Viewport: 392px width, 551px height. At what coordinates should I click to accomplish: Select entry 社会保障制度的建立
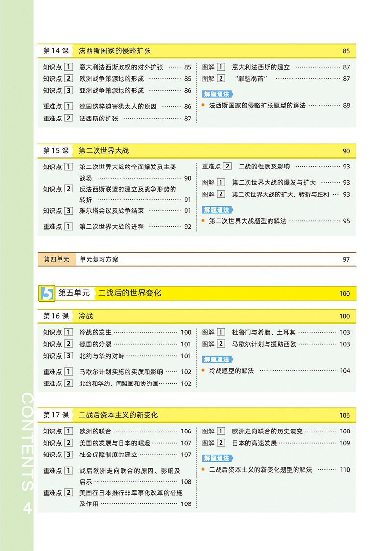[x=108, y=455]
